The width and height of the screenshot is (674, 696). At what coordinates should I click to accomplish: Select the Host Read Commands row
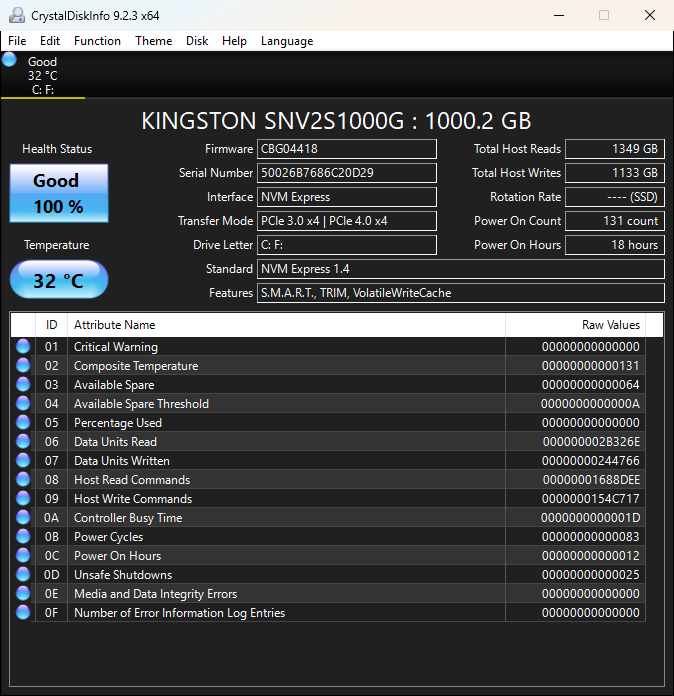coord(328,480)
